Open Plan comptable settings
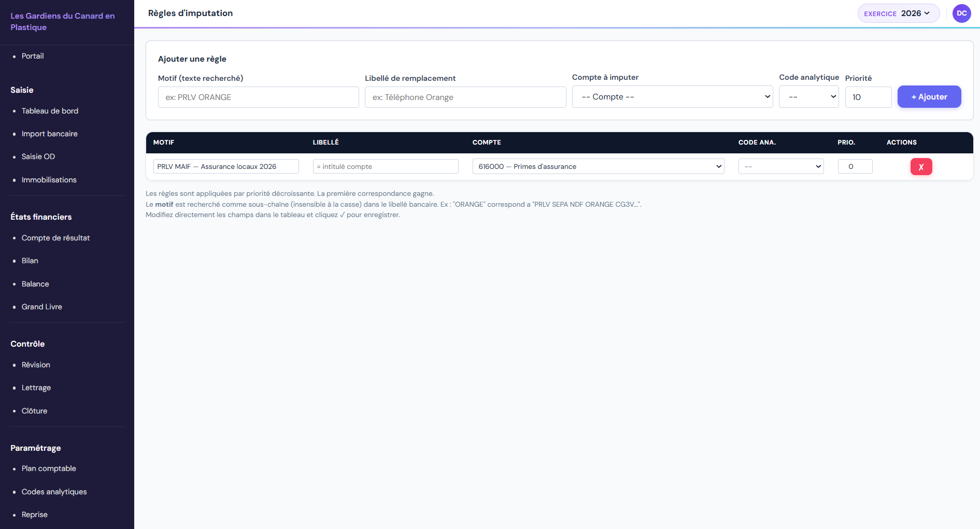 49,468
